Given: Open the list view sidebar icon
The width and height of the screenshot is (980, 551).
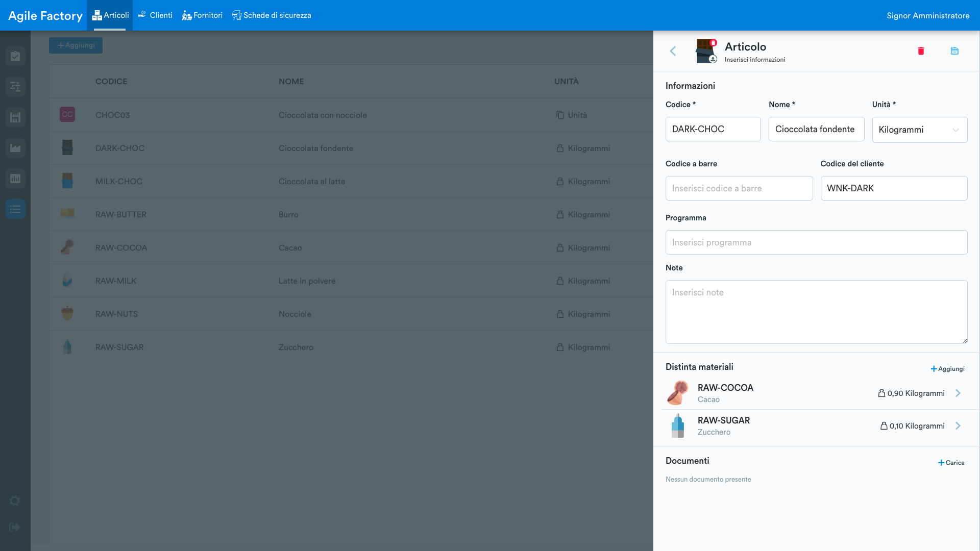Looking at the screenshot, I should pos(15,209).
